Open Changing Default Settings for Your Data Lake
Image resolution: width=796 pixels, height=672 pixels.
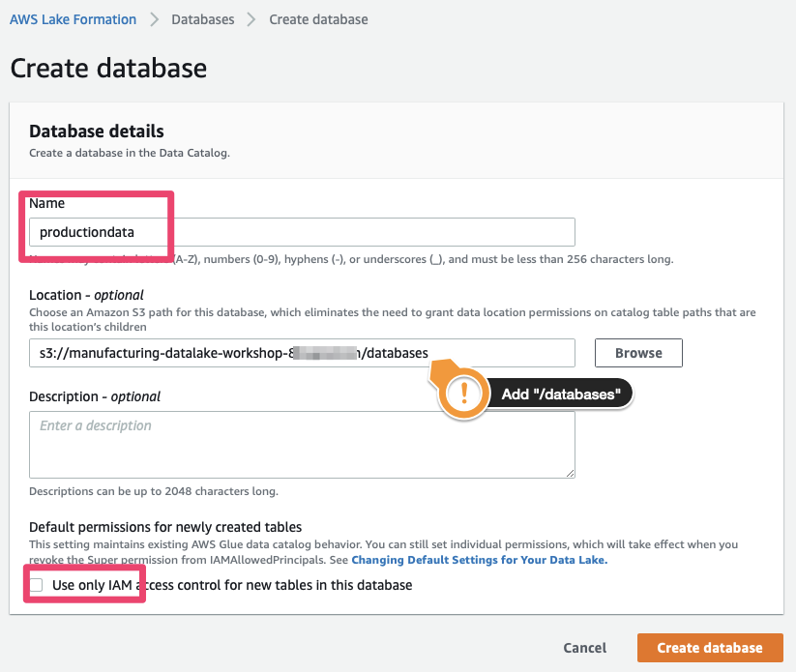479,560
